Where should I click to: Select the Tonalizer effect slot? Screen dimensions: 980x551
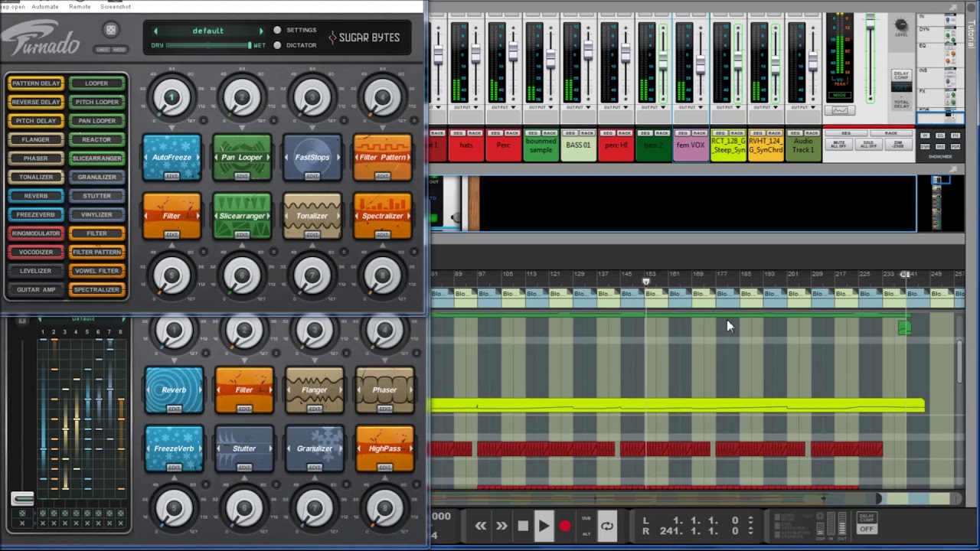click(x=312, y=216)
